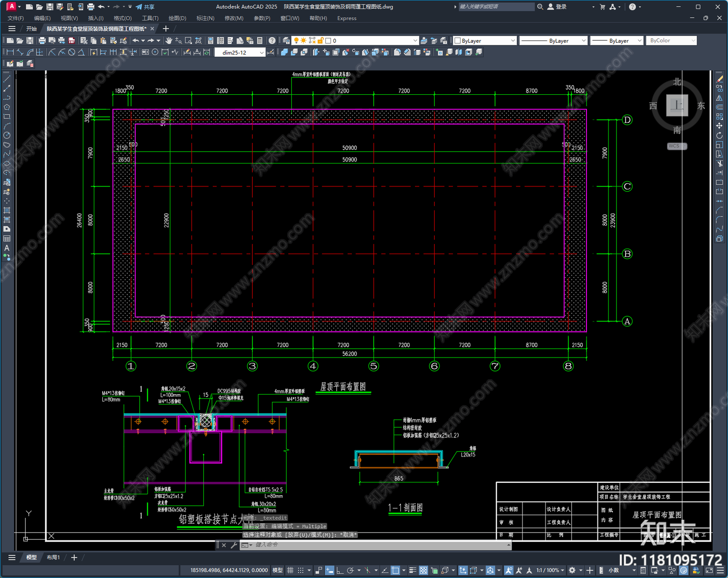728x578 pixels.
Task: Toggle transparency display in the status bar
Action: click(423, 570)
